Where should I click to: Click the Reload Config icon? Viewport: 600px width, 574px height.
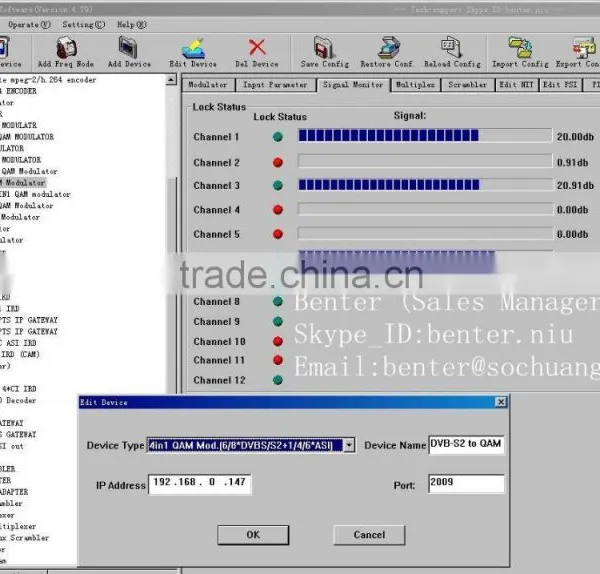click(452, 48)
